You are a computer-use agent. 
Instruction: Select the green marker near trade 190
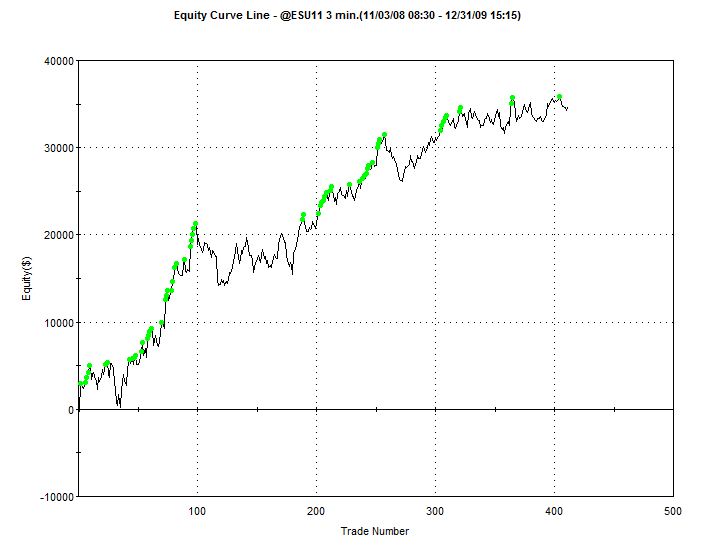pos(304,215)
